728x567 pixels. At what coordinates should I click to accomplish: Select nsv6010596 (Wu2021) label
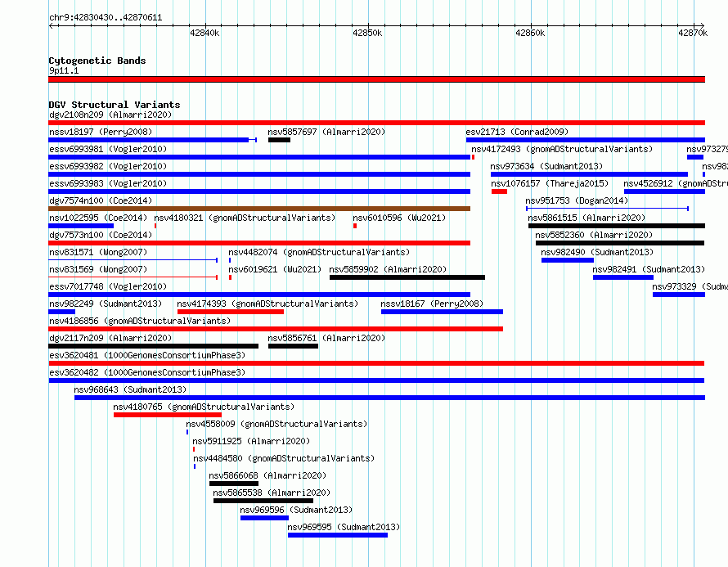tap(399, 218)
